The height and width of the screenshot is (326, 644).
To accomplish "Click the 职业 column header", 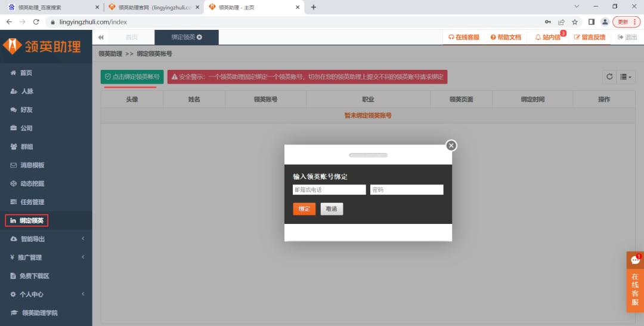I will 368,100.
